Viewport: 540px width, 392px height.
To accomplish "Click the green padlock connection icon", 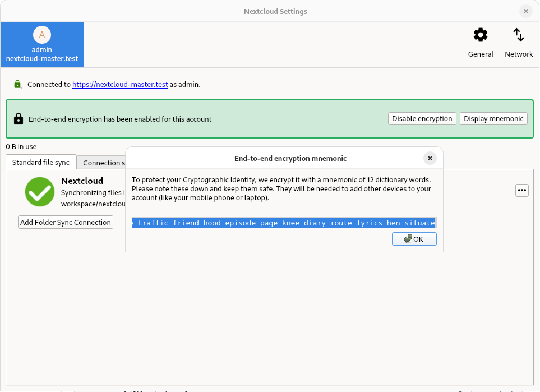I will tap(17, 85).
